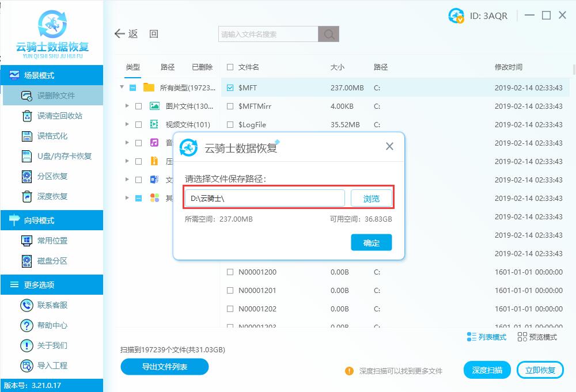
Task: Click 导出文件列表 export button
Action: [x=165, y=367]
